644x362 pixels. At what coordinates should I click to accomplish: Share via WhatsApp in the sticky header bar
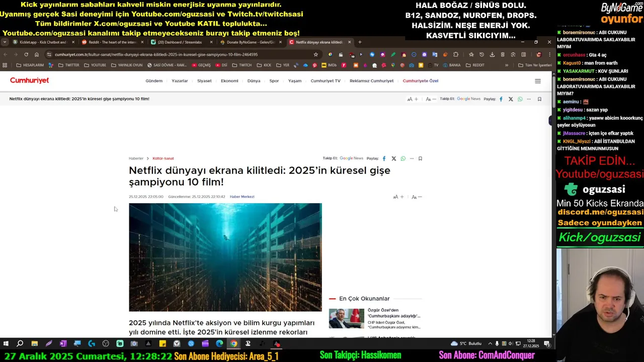[x=520, y=99]
